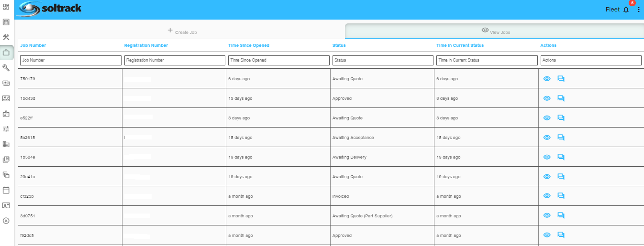Sort by Time Since Opened header
Screen dimensions: 644x246
point(249,45)
